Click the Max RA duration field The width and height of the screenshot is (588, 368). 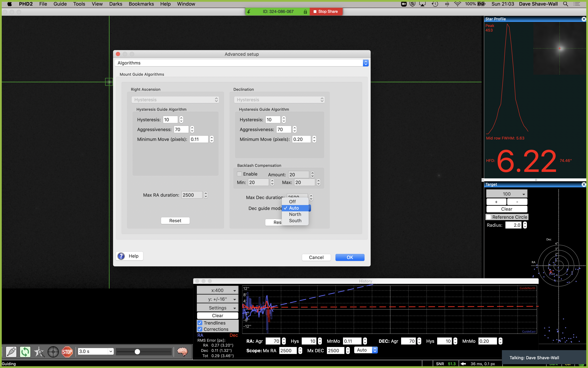pos(192,195)
